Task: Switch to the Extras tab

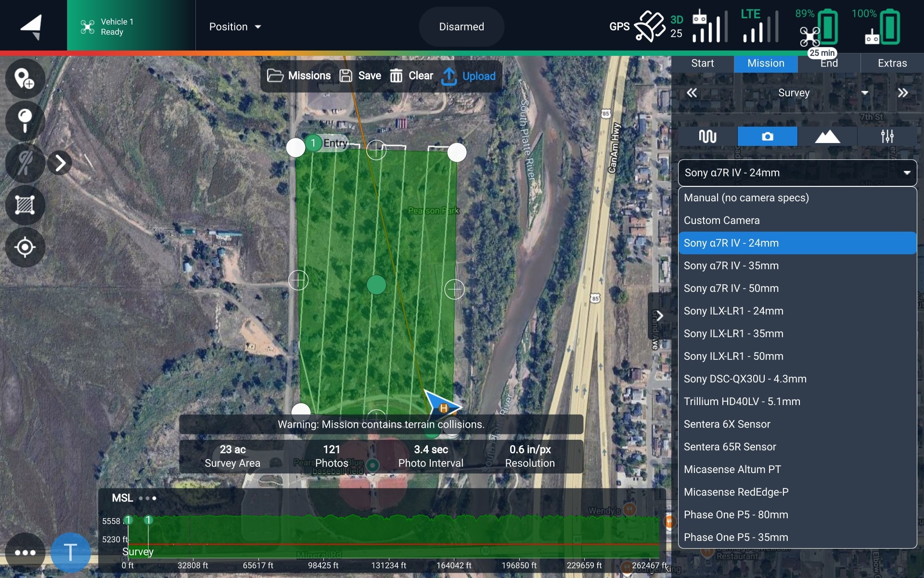Action: pyautogui.click(x=892, y=63)
